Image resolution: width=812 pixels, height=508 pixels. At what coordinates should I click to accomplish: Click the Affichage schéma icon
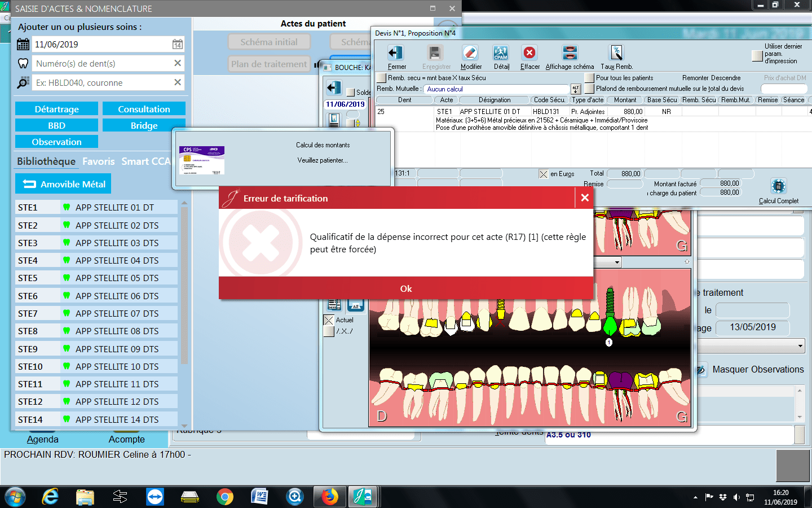coord(570,53)
